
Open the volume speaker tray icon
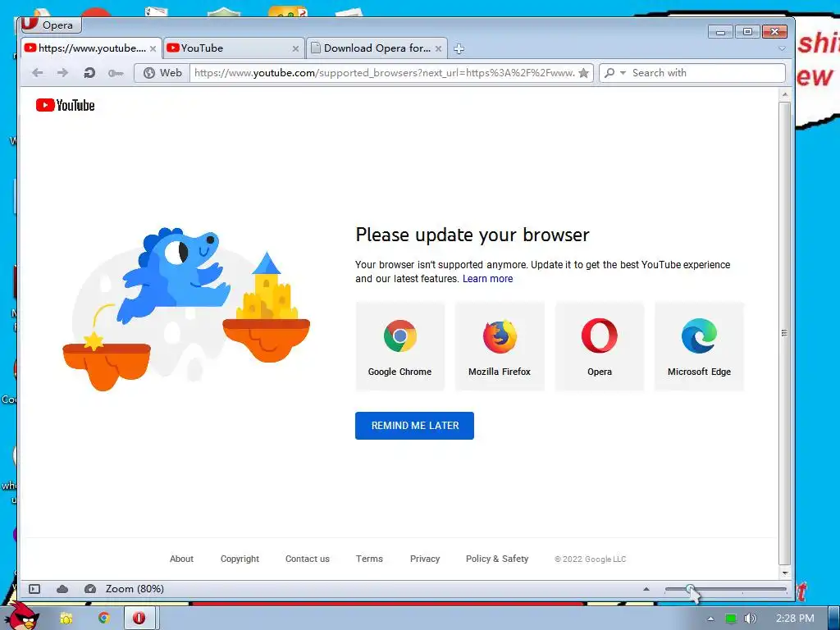[x=750, y=619]
